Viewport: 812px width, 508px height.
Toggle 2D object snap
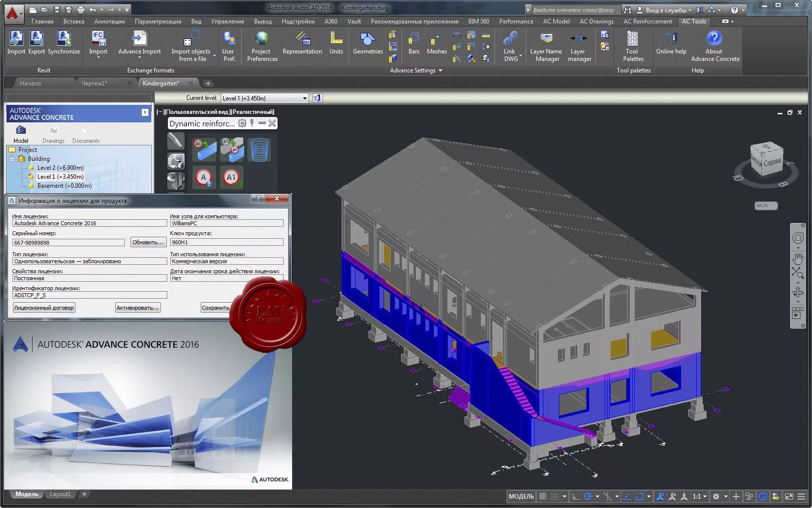(x=640, y=497)
